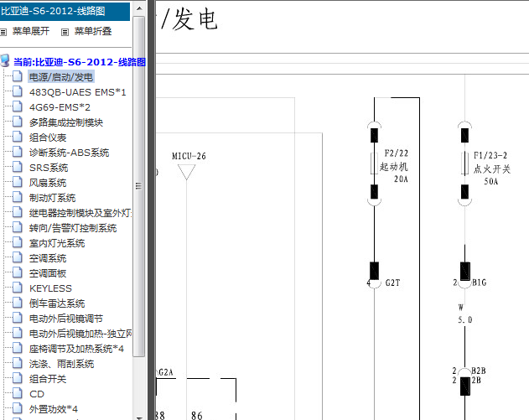Click the page icon beside 组合开关

[18, 378]
